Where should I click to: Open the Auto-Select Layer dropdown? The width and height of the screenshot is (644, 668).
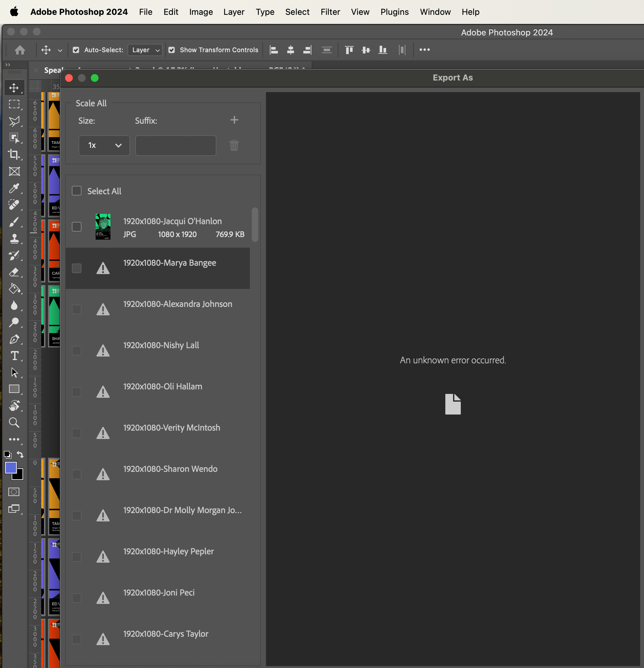click(x=145, y=50)
